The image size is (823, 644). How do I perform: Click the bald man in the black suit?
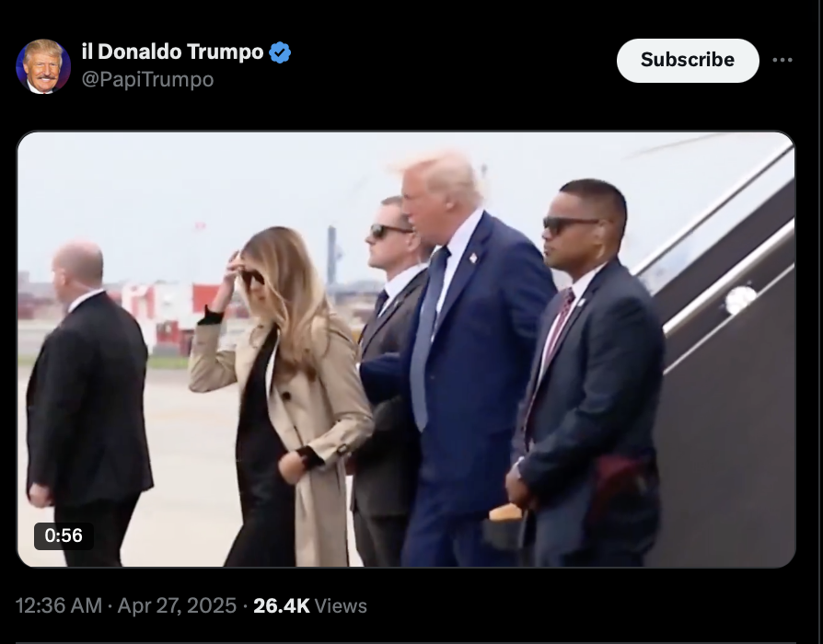pos(87,404)
